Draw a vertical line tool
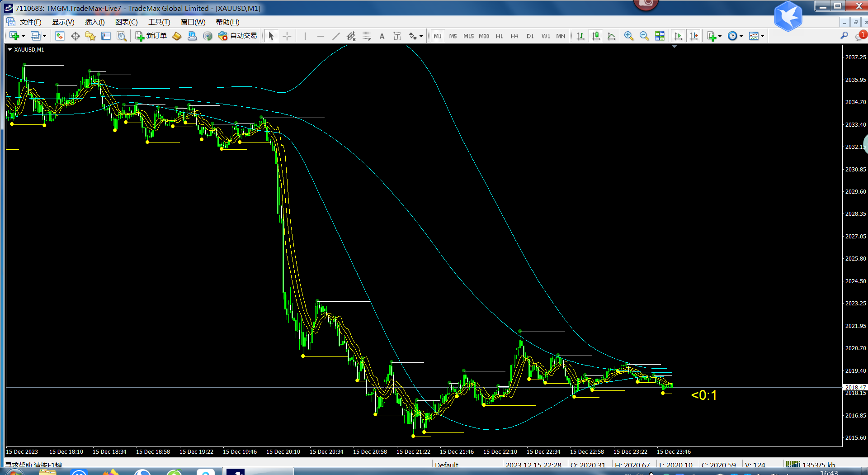This screenshot has width=868, height=475. [305, 36]
